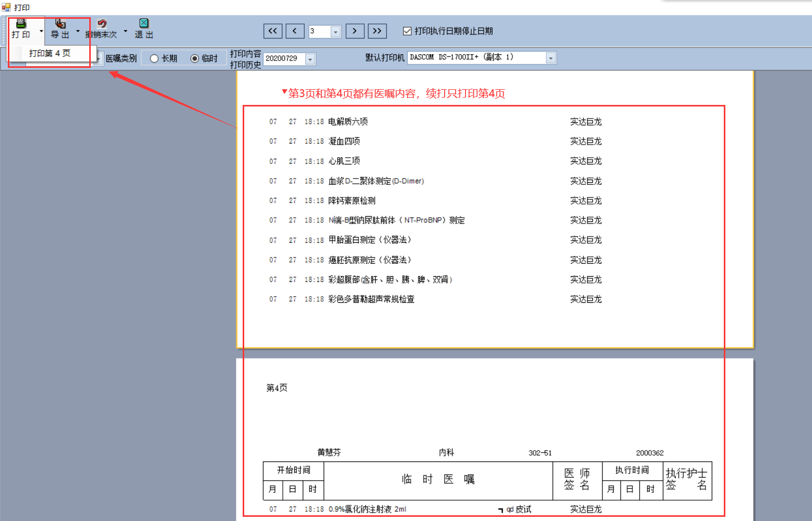Screen dimensions: 812x521
Task: Click the 打印 window title bar icon
Action: click(6, 7)
